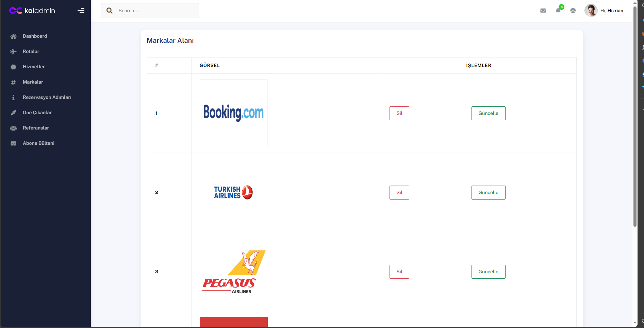The height and width of the screenshot is (328, 644).
Task: Open the Hizrian user profile dropdown
Action: coord(604,11)
